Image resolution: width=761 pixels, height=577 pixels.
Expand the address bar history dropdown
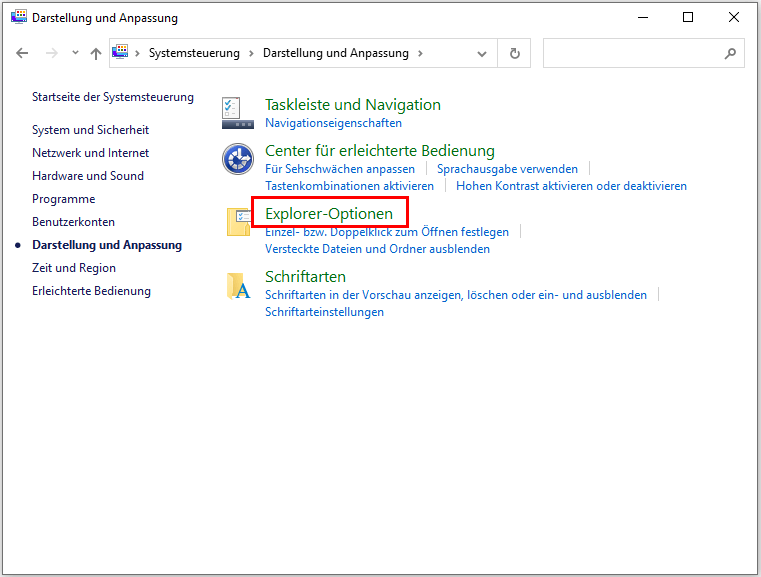coord(481,53)
